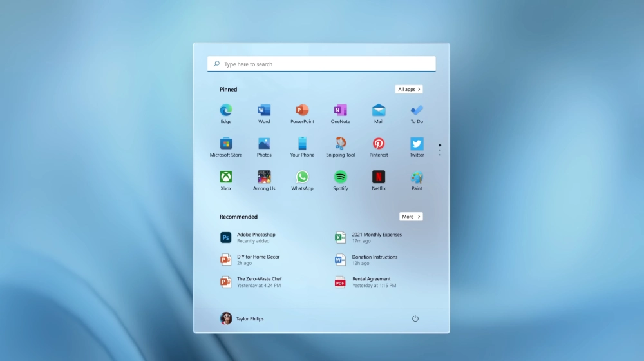
Task: Open WhatsApp pinned app
Action: pyautogui.click(x=302, y=177)
